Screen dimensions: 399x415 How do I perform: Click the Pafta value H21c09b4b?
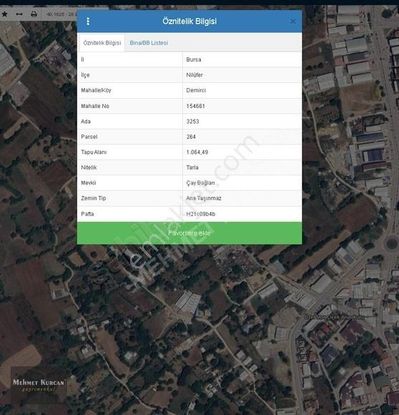[x=201, y=214]
